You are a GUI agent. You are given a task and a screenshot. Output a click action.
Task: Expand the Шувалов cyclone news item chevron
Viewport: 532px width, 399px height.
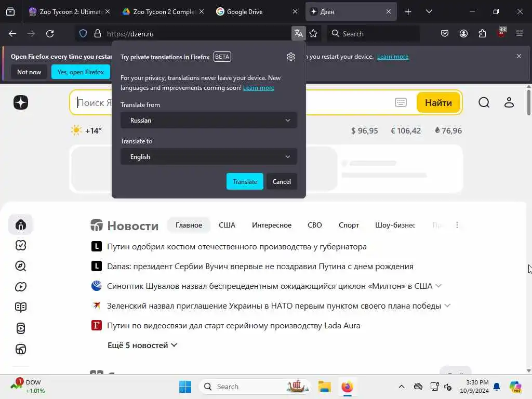pos(438,286)
